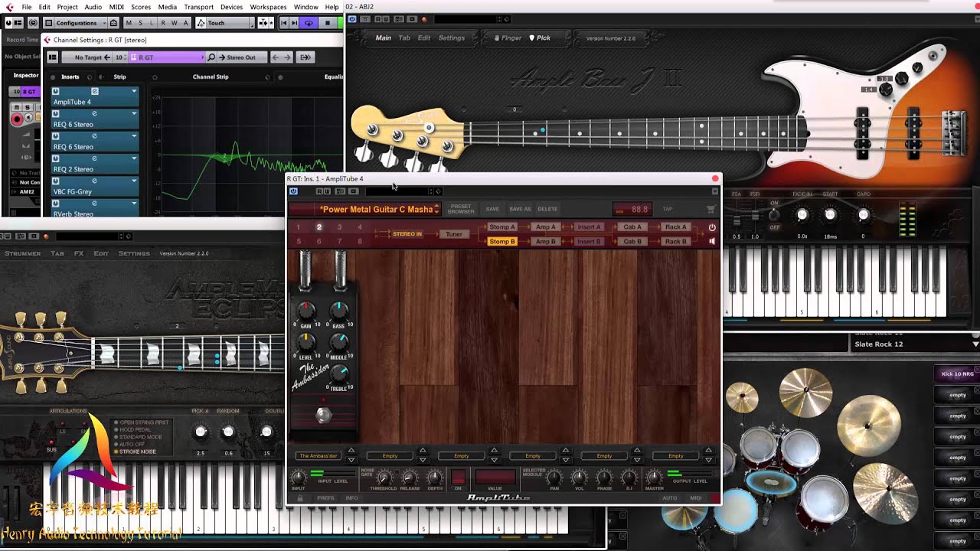Click the Ambassador pedal footswitch
The width and height of the screenshot is (980, 551).
click(324, 416)
